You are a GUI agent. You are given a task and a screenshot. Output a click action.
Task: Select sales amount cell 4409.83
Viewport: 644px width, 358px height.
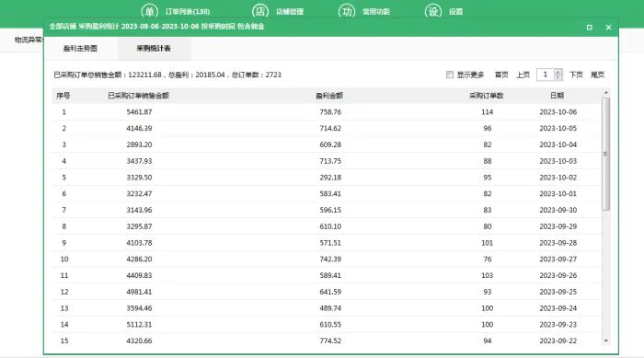[139, 275]
